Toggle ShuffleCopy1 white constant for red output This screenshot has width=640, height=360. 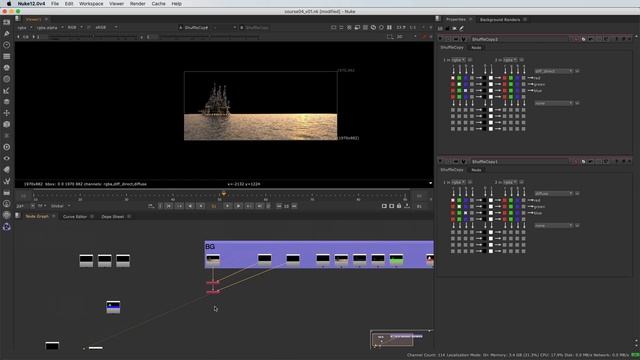coord(491,200)
